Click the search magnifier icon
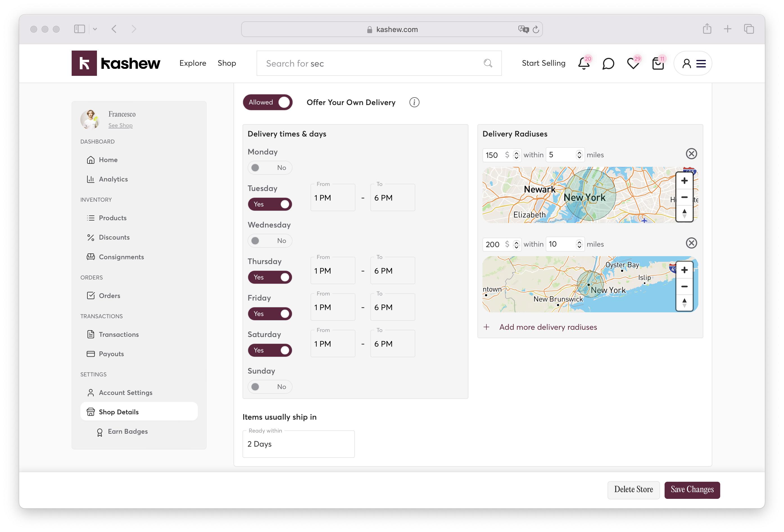 pyautogui.click(x=488, y=63)
